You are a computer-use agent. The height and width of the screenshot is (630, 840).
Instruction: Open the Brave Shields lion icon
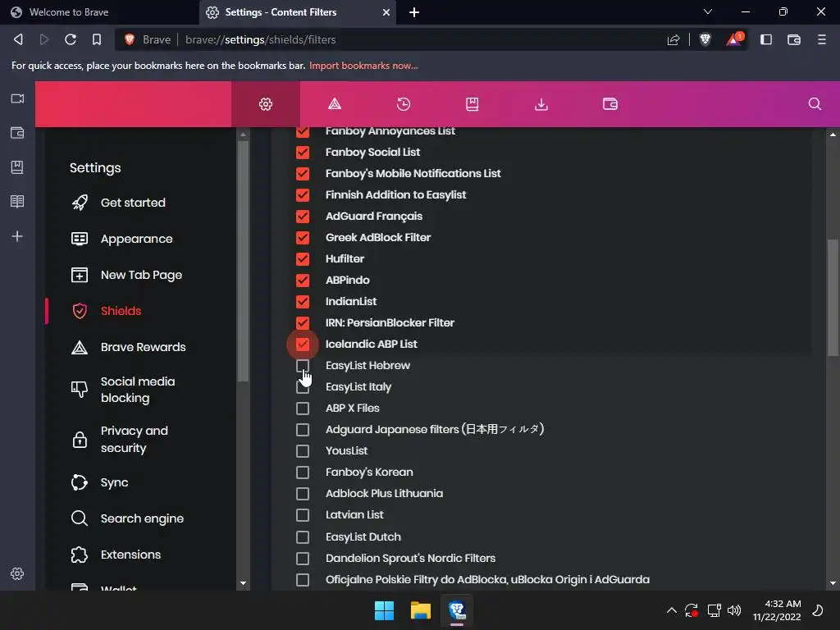click(705, 39)
